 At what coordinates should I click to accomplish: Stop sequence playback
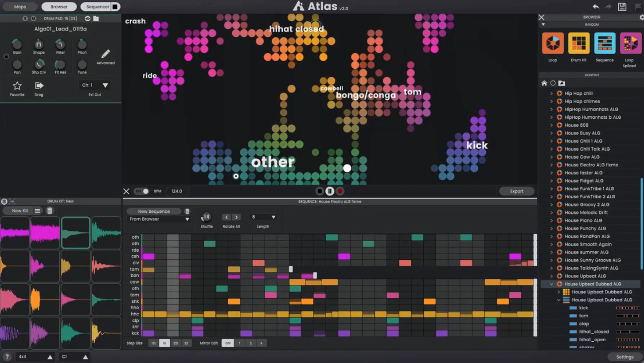click(x=320, y=191)
